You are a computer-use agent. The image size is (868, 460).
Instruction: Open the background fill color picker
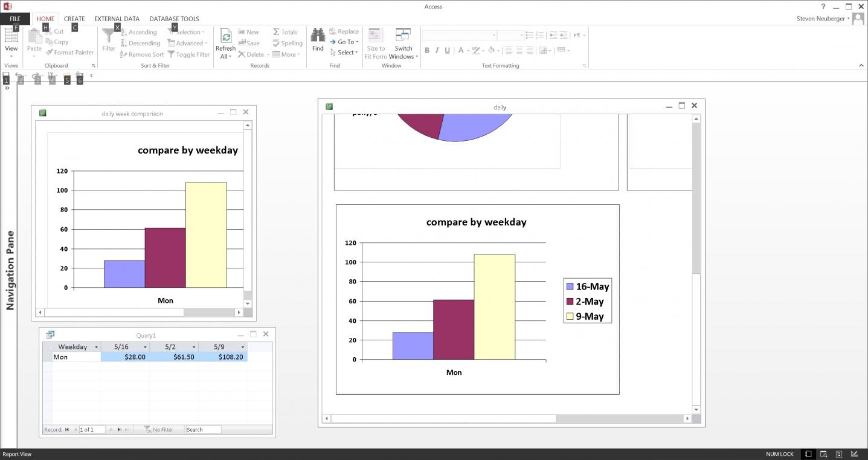pyautogui.click(x=493, y=50)
